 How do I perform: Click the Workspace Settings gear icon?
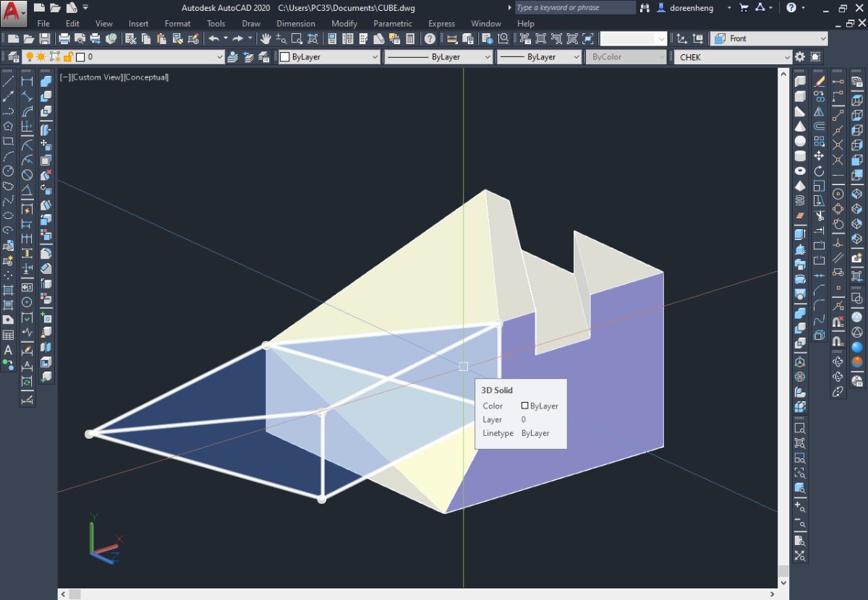coord(800,56)
